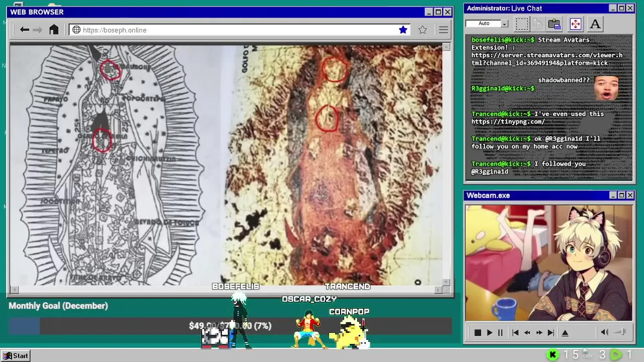Screen dimensions: 644x362
Task: Click the R3ggina1d@kick username in chat
Action: (x=503, y=88)
